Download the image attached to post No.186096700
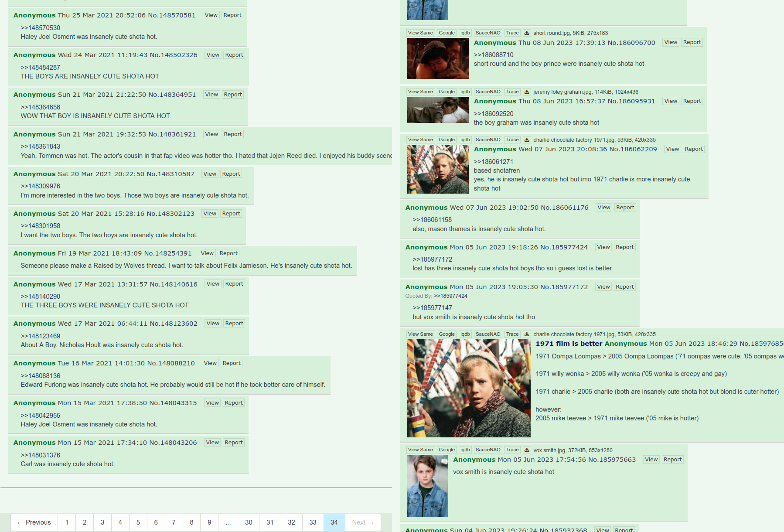 tap(527, 33)
